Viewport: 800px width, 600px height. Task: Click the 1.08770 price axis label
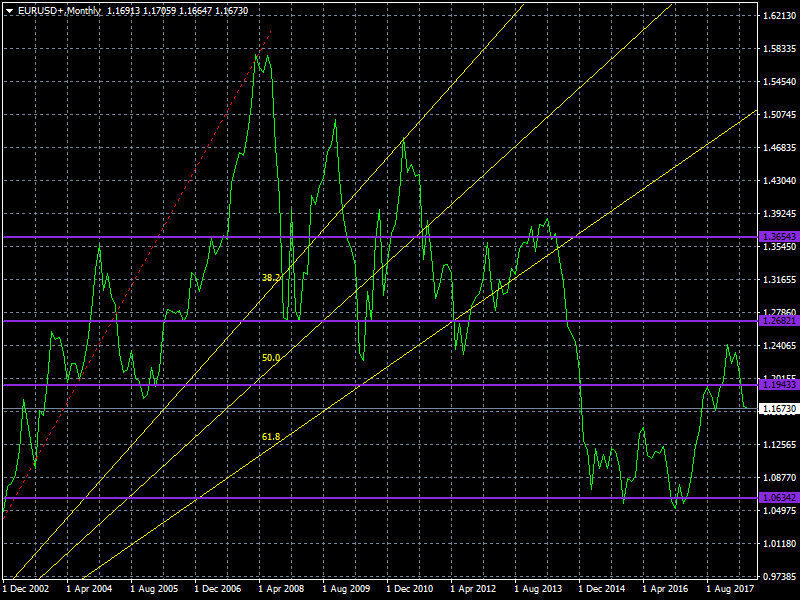(779, 478)
